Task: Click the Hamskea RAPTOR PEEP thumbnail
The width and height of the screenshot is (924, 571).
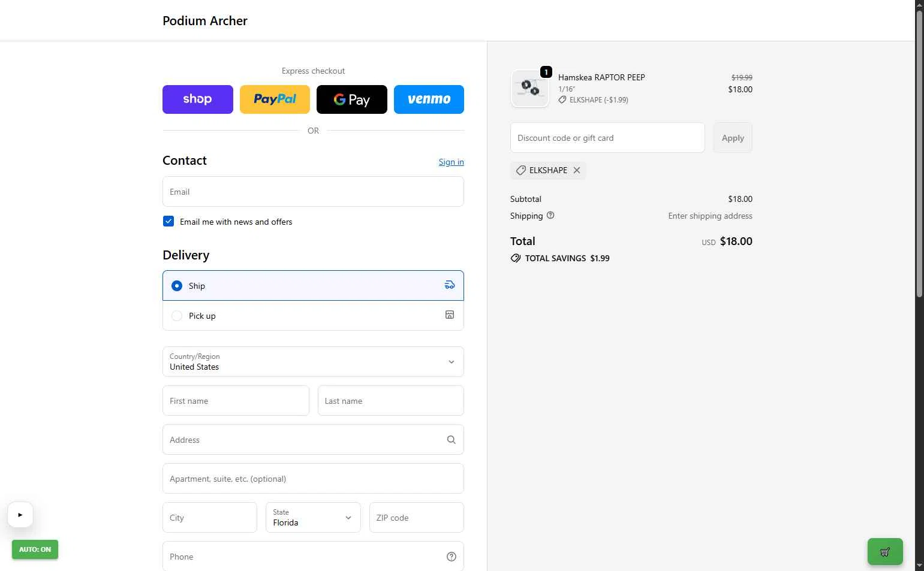Action: (x=530, y=88)
